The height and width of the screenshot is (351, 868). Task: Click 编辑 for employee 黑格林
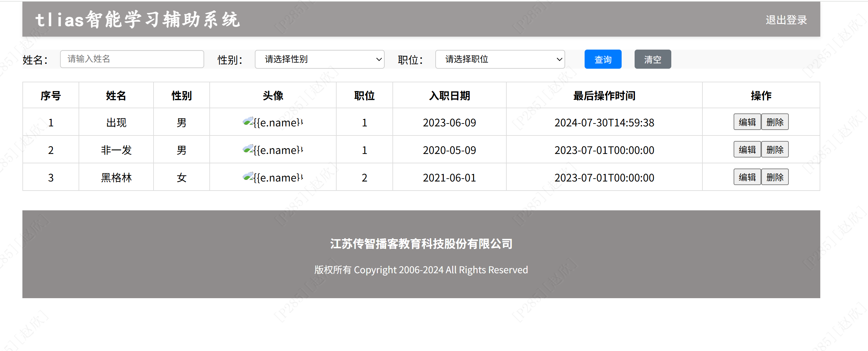pos(747,177)
